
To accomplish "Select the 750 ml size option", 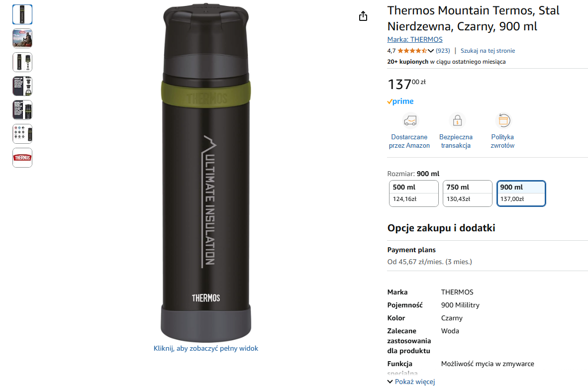I will pyautogui.click(x=467, y=193).
